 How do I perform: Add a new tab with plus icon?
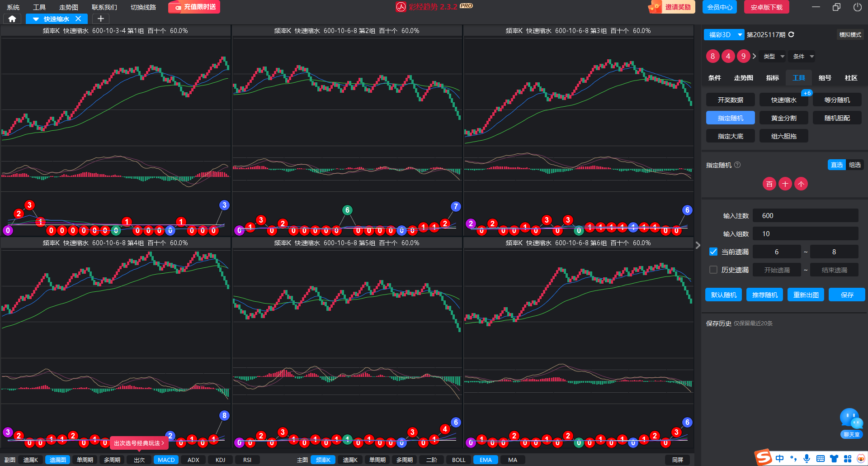101,19
